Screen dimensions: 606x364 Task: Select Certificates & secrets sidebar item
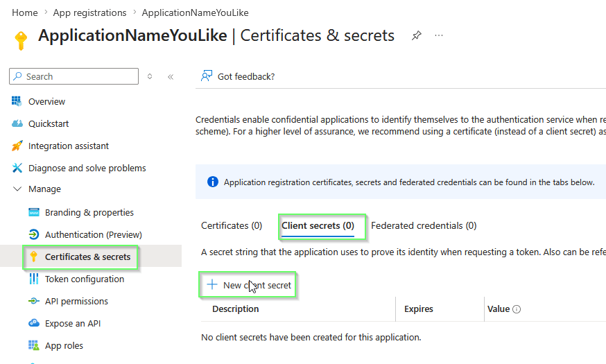coord(88,257)
